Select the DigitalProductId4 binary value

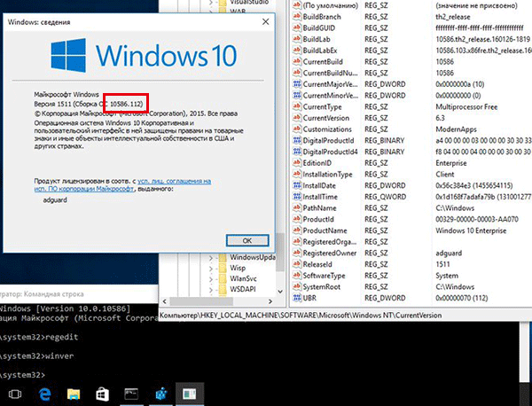coord(330,152)
